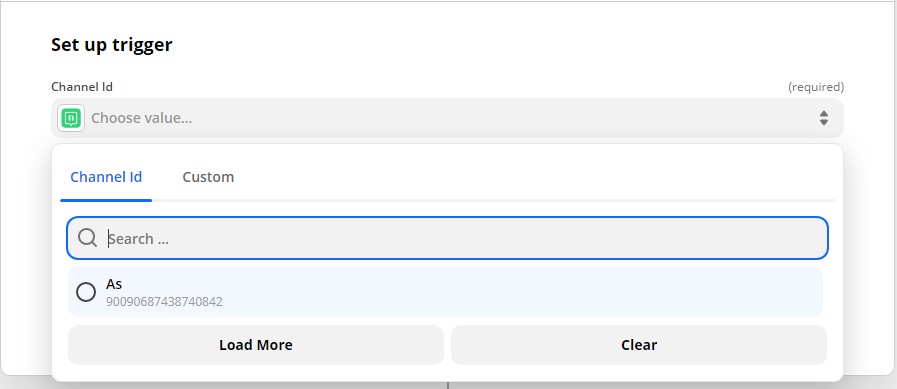Click the green app icon in Channel Id field
This screenshot has width=897, height=389.
tap(71, 118)
